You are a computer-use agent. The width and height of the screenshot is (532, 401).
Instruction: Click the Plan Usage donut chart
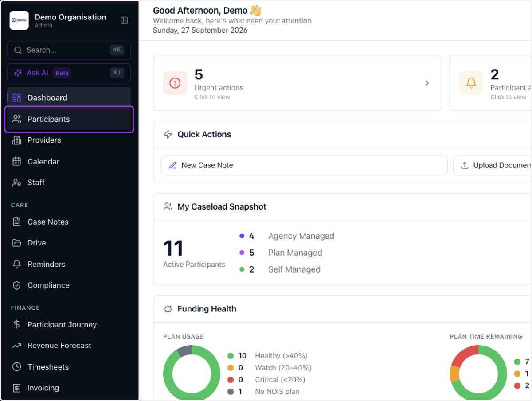coord(192,374)
